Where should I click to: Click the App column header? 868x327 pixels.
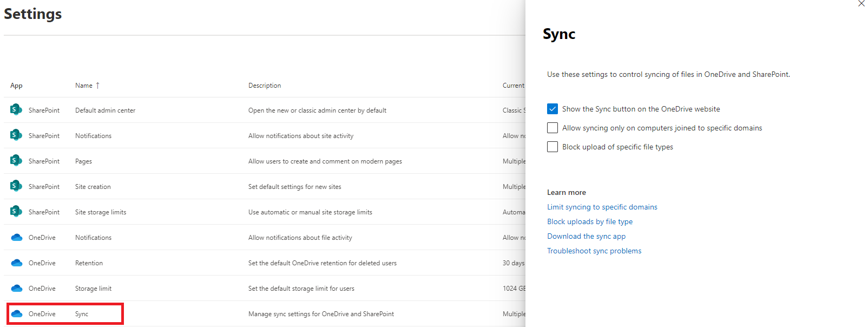click(x=16, y=86)
